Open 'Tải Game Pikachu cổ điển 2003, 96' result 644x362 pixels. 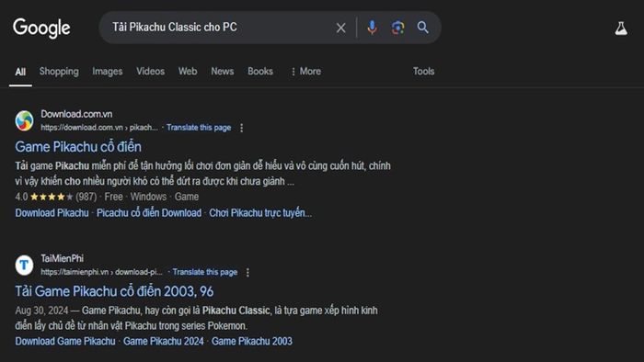tap(114, 291)
